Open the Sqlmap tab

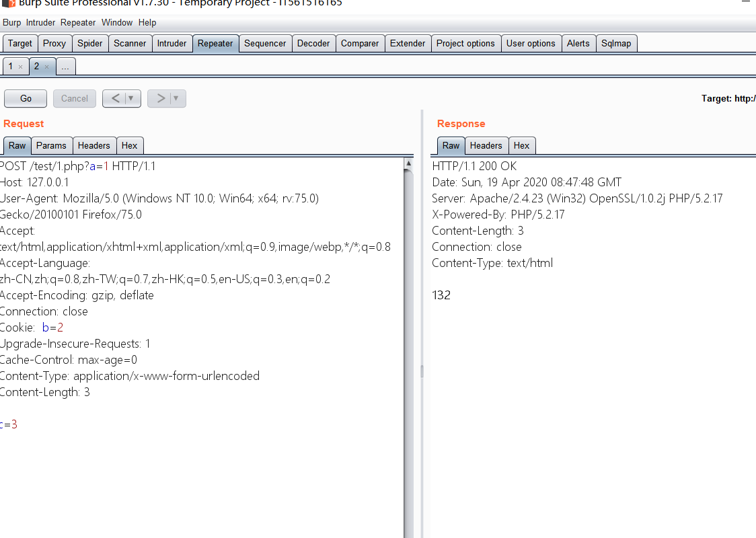click(x=616, y=44)
